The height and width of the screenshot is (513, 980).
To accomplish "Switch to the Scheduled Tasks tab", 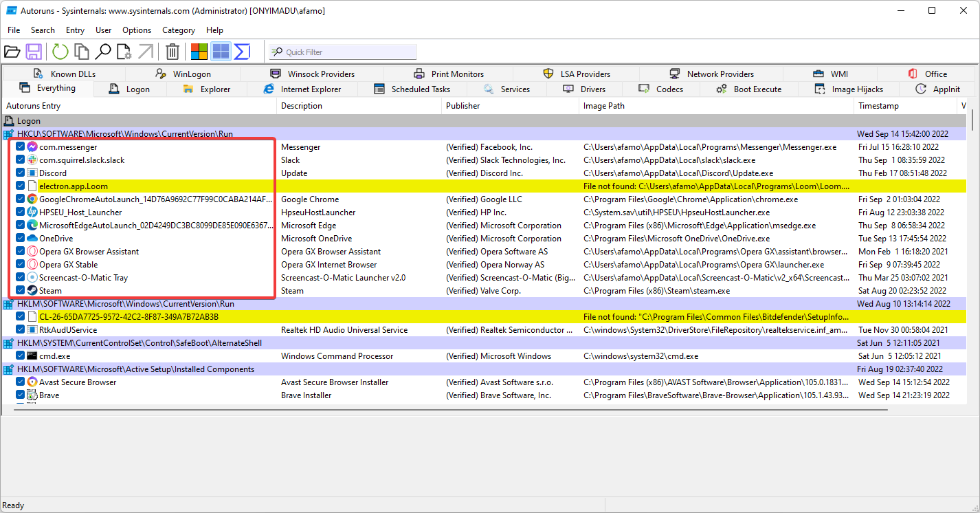I will (x=412, y=89).
